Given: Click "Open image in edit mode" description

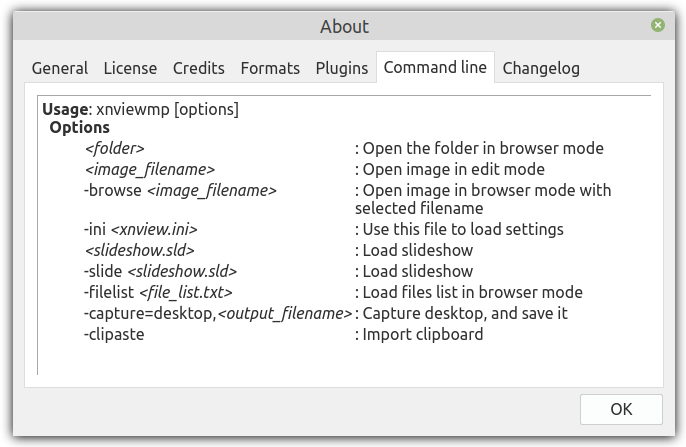Looking at the screenshot, I should click(453, 169).
